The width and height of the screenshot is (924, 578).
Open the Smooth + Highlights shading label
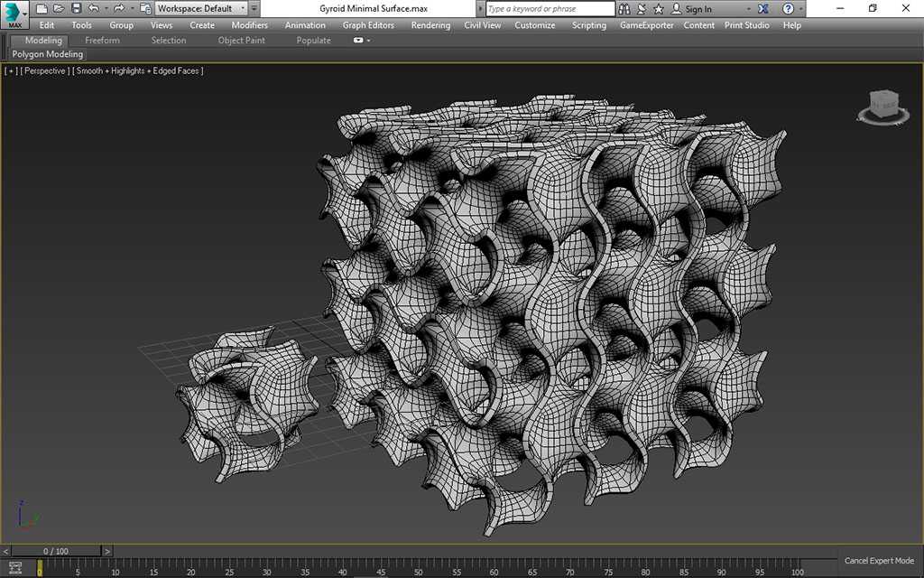tap(138, 70)
